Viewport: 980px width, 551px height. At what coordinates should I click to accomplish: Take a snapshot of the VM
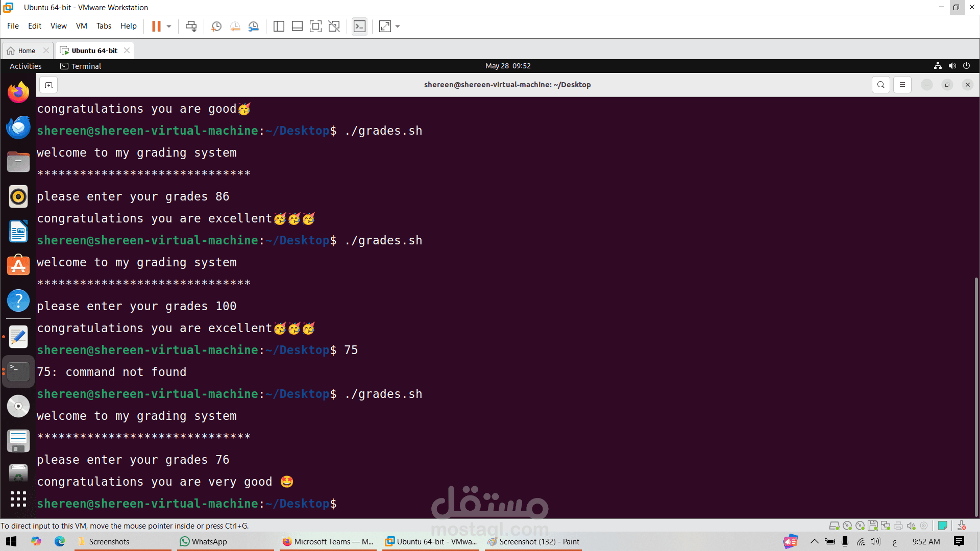pos(216,26)
